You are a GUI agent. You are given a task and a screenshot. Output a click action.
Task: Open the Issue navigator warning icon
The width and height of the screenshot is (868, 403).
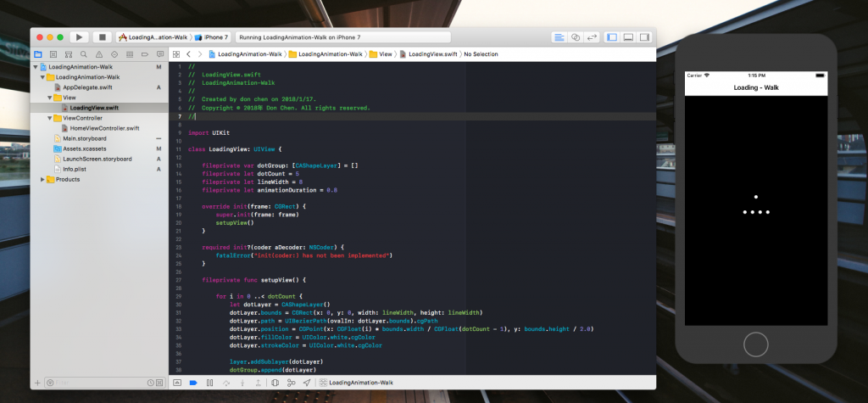coord(99,54)
